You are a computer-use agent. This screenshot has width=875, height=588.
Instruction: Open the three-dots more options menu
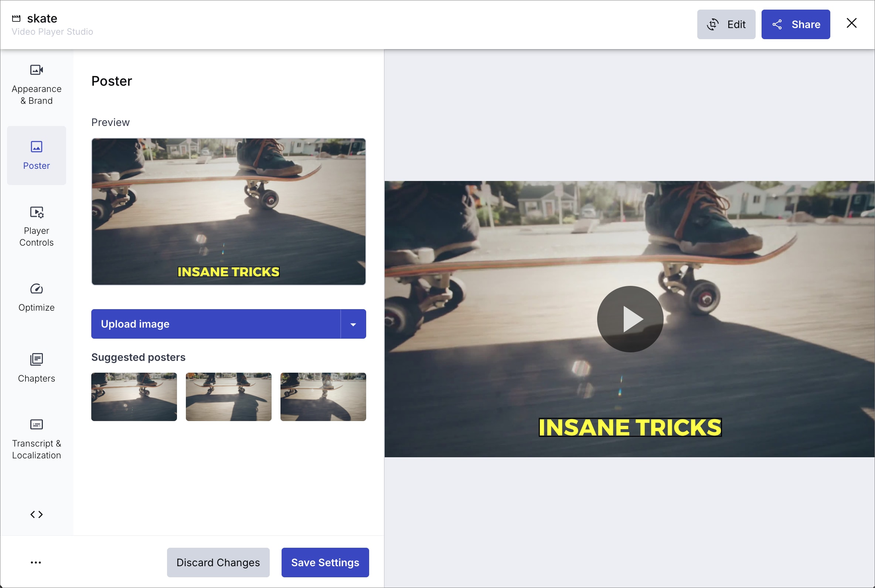click(x=35, y=562)
